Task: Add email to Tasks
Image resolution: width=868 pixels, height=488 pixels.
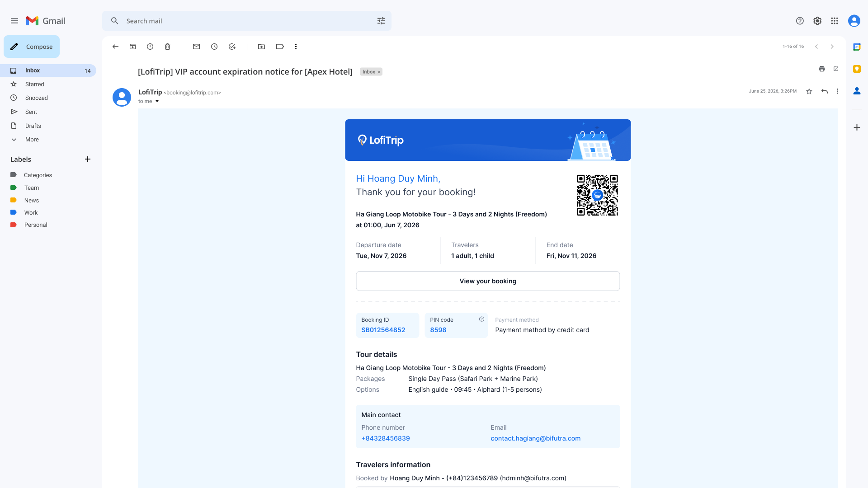Action: click(232, 47)
